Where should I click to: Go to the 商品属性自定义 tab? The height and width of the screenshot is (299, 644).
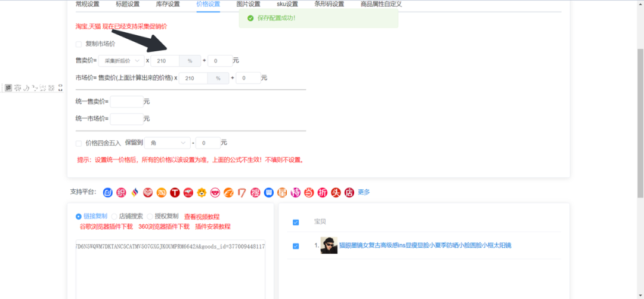tap(381, 5)
